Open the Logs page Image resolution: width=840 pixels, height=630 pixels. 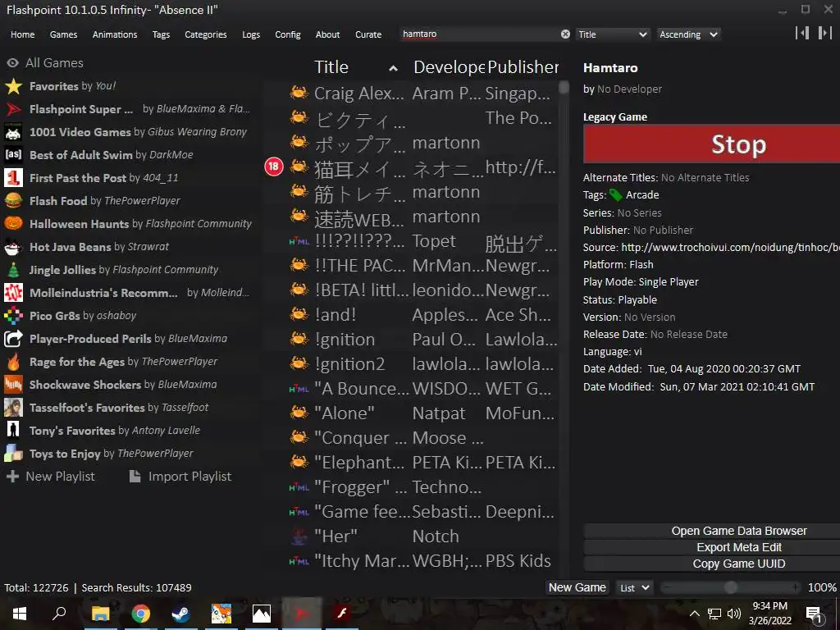[x=251, y=34]
